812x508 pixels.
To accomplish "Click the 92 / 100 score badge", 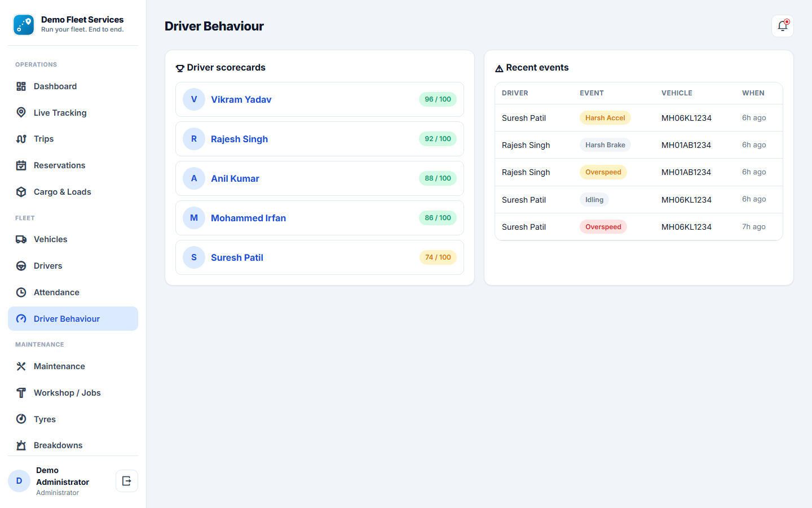I will (x=438, y=139).
